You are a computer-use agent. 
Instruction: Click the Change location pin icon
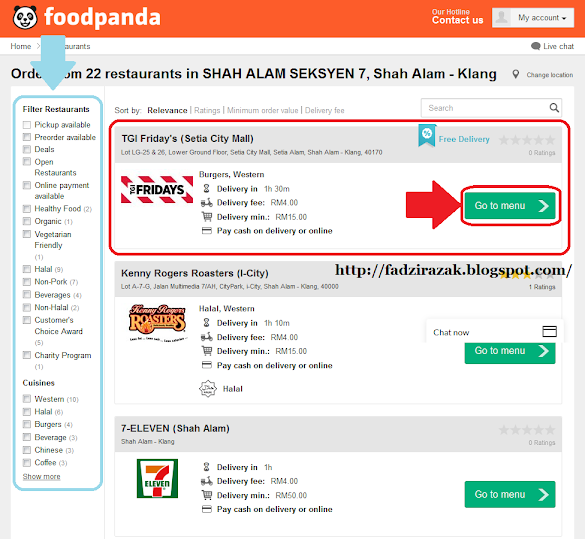[515, 74]
